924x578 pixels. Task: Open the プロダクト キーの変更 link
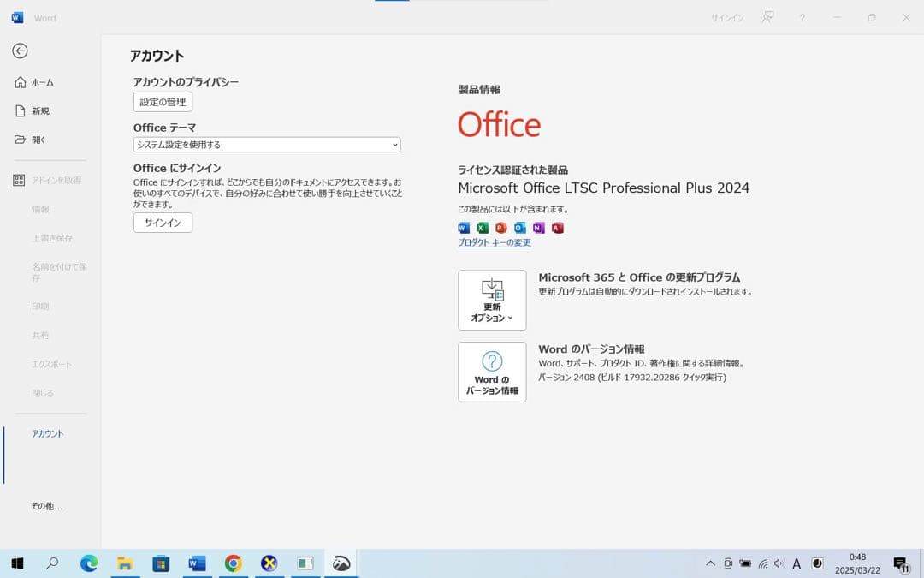[x=494, y=242]
